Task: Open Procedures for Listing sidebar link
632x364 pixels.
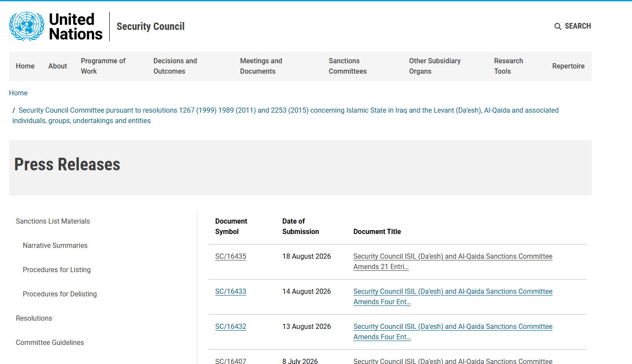Action: [x=57, y=270]
